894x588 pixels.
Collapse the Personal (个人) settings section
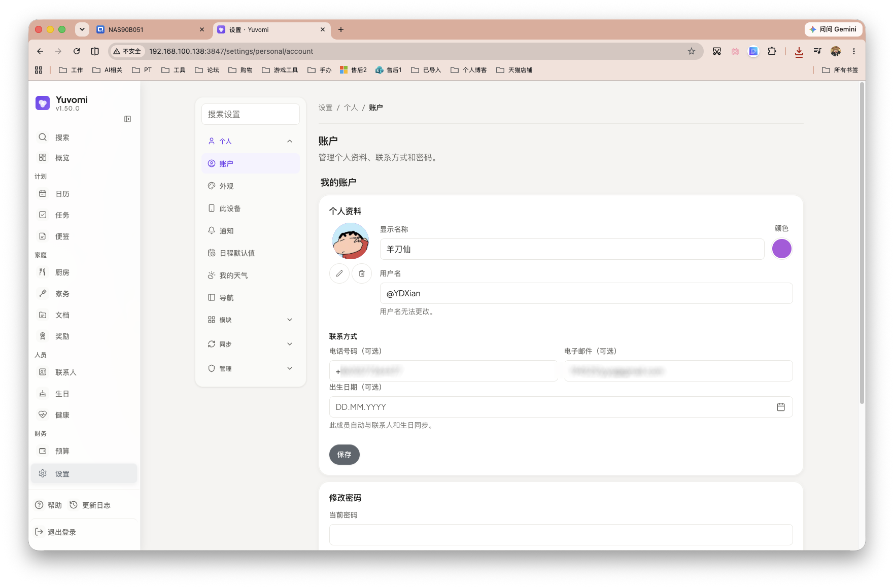(251, 141)
